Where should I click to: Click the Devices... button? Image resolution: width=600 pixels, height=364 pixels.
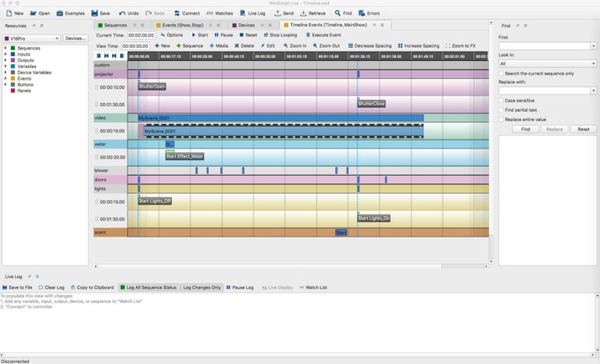pos(75,38)
